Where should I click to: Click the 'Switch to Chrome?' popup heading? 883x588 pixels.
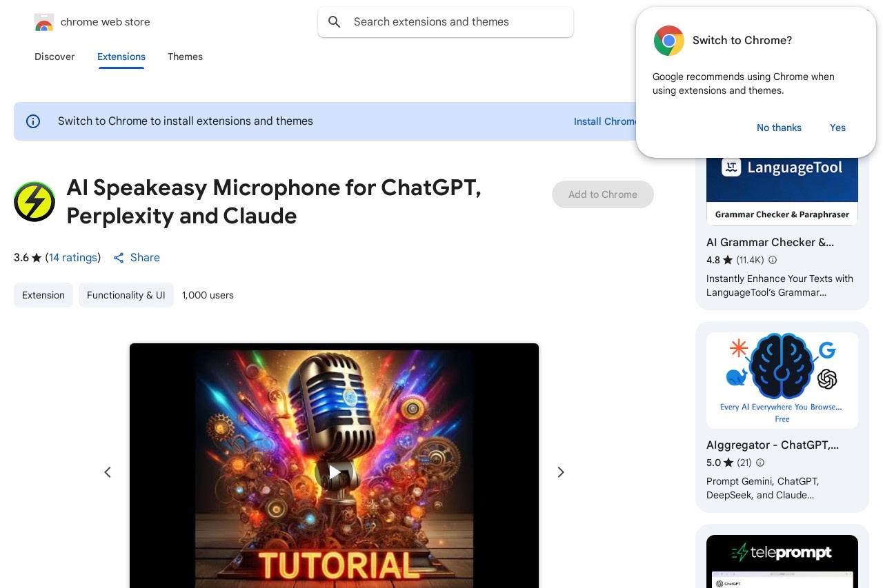pos(742,41)
